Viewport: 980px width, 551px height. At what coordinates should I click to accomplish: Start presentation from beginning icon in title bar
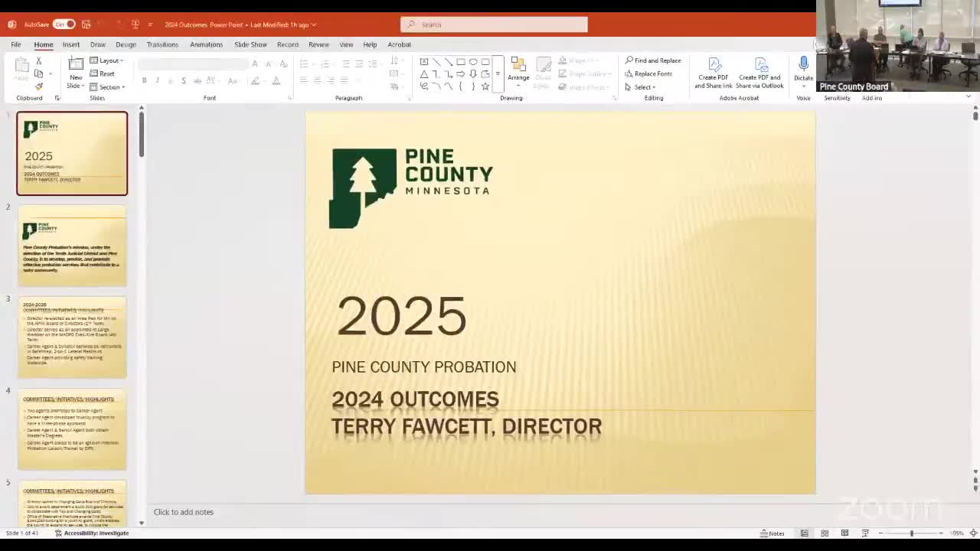tap(135, 24)
